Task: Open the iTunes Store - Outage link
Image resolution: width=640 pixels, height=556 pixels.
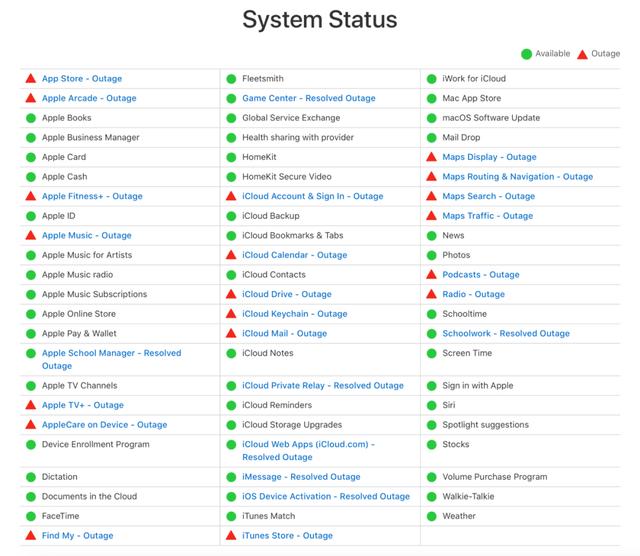Action: [x=287, y=536]
